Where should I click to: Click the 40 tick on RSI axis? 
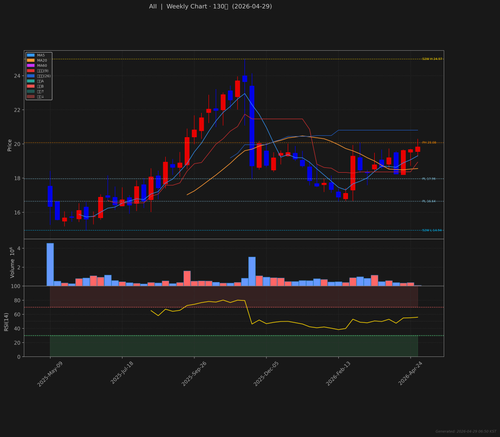tap(17, 329)
